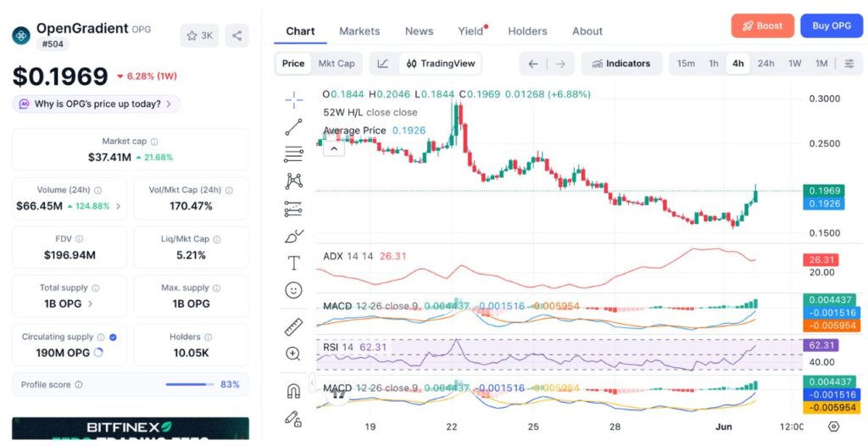Screen dimensions: 868x446
Task: Click Liq/Mkt Cap info icon
Action: 217,239
